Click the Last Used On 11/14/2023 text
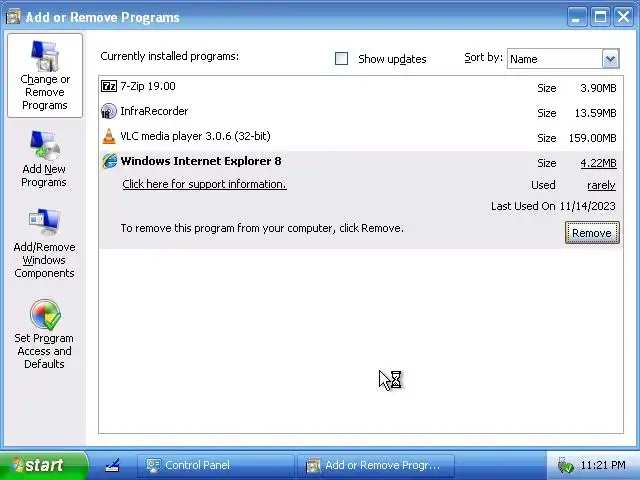 553,206
